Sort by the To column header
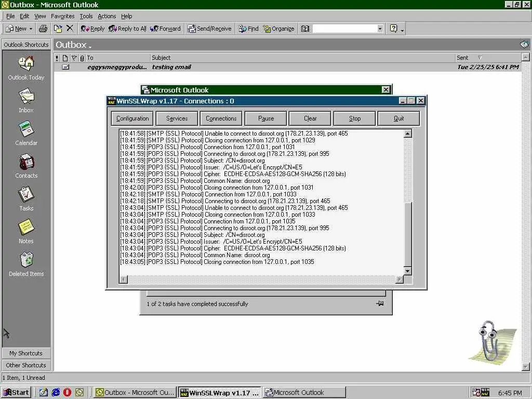532x399 pixels. tap(118, 58)
